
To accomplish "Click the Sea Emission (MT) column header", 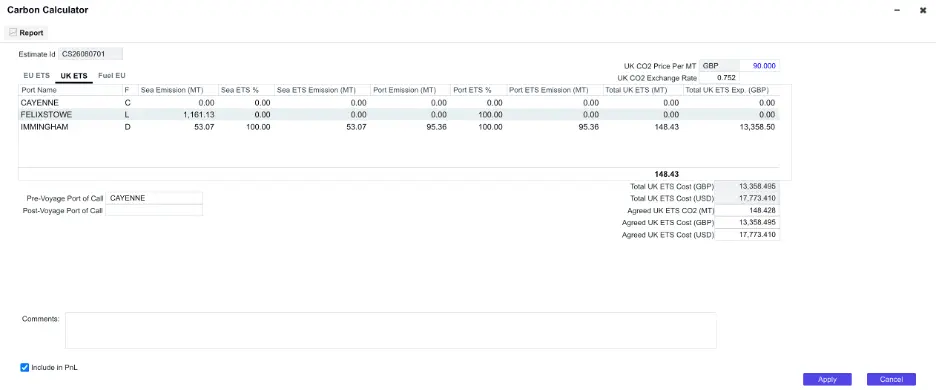I will [x=178, y=90].
